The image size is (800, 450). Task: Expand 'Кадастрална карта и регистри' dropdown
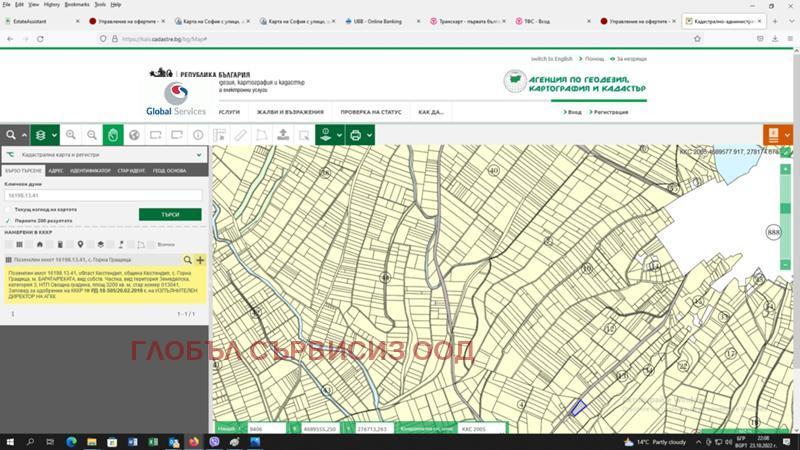(198, 155)
